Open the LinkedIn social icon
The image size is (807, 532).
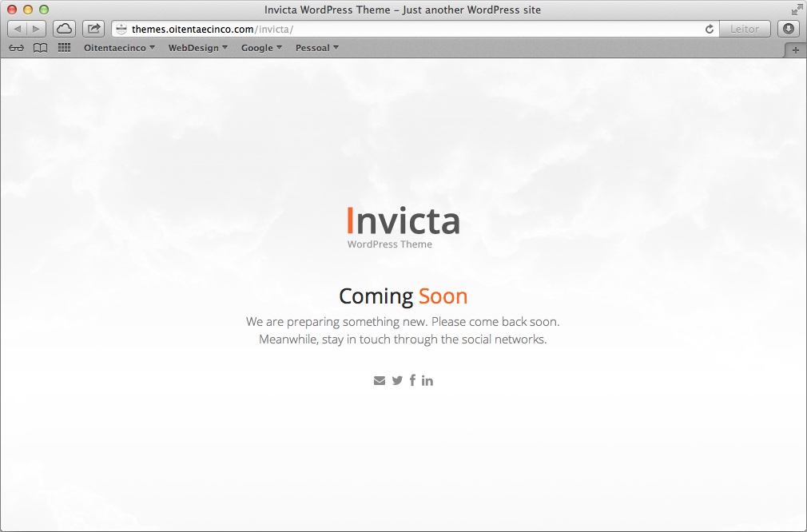(427, 380)
